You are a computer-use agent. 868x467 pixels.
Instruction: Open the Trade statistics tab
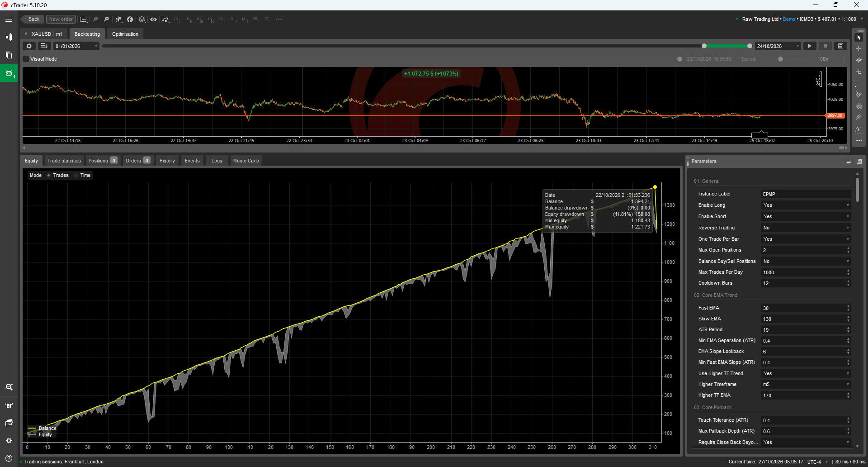click(64, 161)
